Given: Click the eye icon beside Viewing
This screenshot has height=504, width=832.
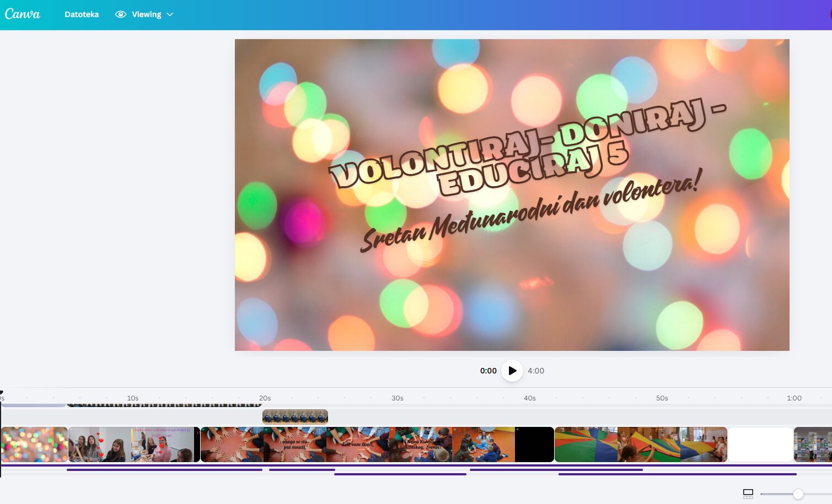Looking at the screenshot, I should (x=120, y=14).
